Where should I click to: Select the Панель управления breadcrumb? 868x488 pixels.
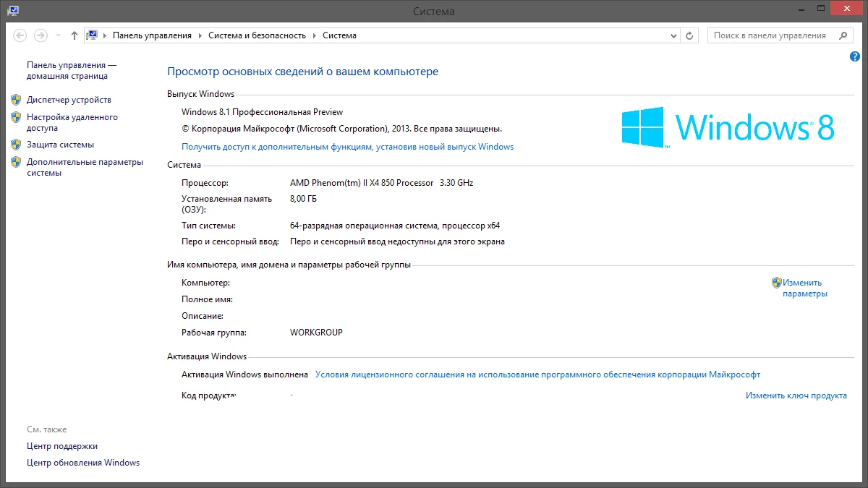152,35
